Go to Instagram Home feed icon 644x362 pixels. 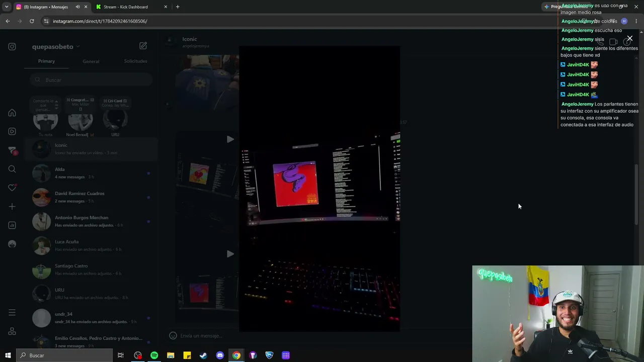tap(12, 113)
